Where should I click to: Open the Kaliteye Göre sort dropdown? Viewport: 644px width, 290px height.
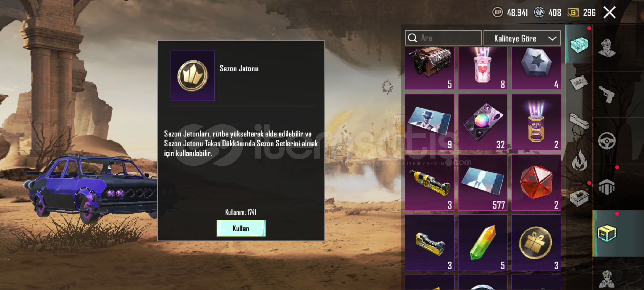pos(522,38)
